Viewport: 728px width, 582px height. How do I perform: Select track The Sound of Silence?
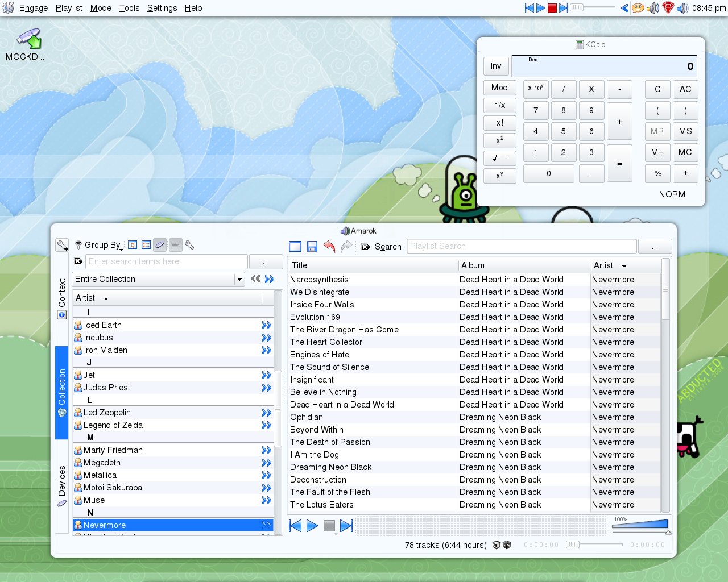coord(329,367)
